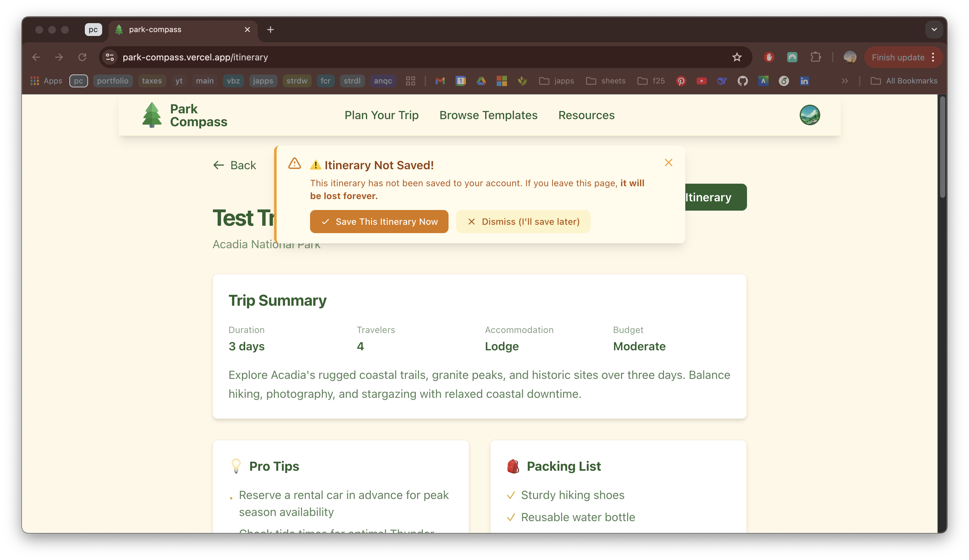Image resolution: width=969 pixels, height=560 pixels.
Task: Open the Pinterest bookmark icon
Action: point(681,81)
